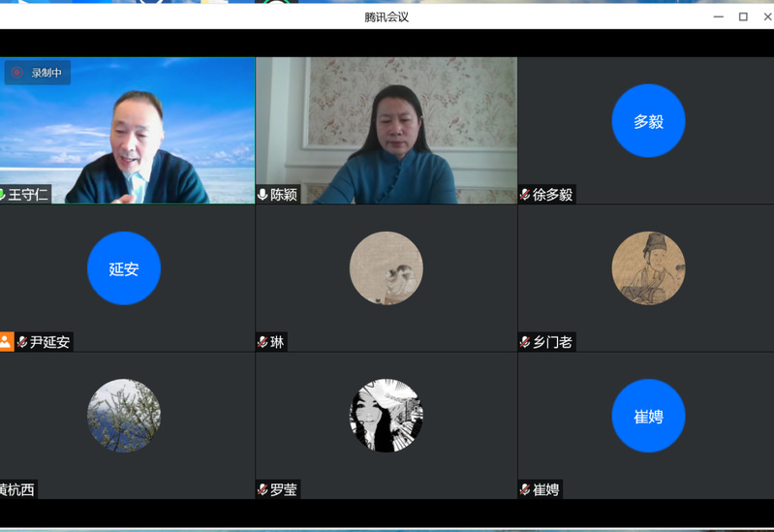The image size is (774, 532).
Task: Click the 陈颖 name label
Action: click(x=284, y=195)
